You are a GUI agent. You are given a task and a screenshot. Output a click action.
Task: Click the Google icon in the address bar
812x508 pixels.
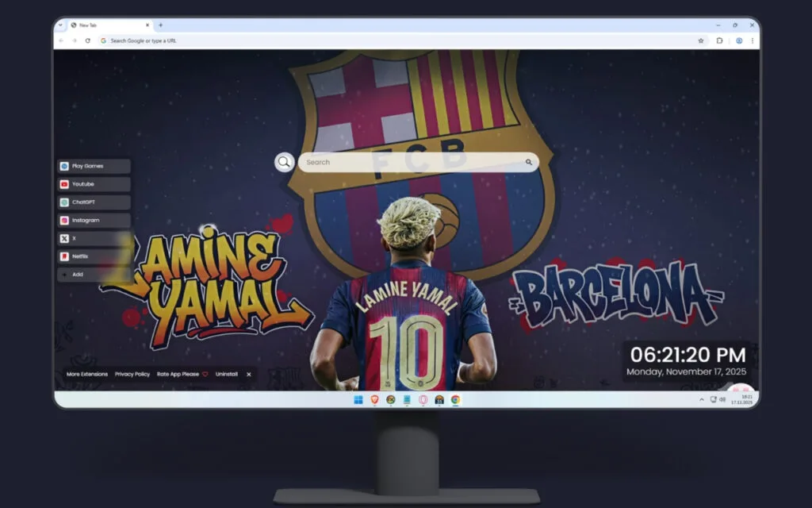[x=104, y=40]
